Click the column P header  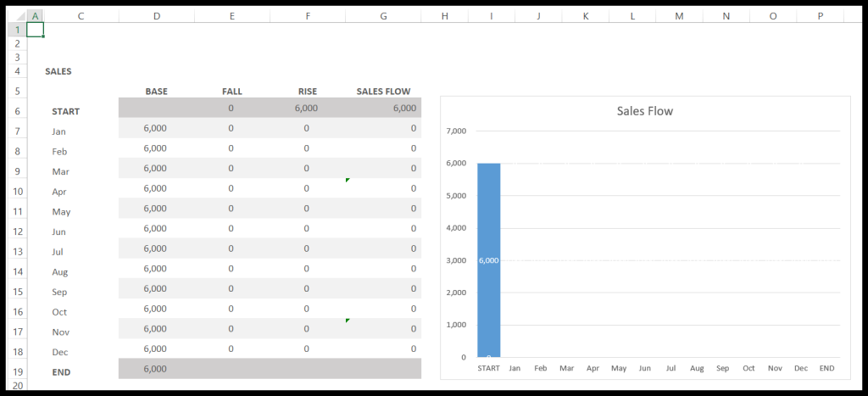pos(820,15)
